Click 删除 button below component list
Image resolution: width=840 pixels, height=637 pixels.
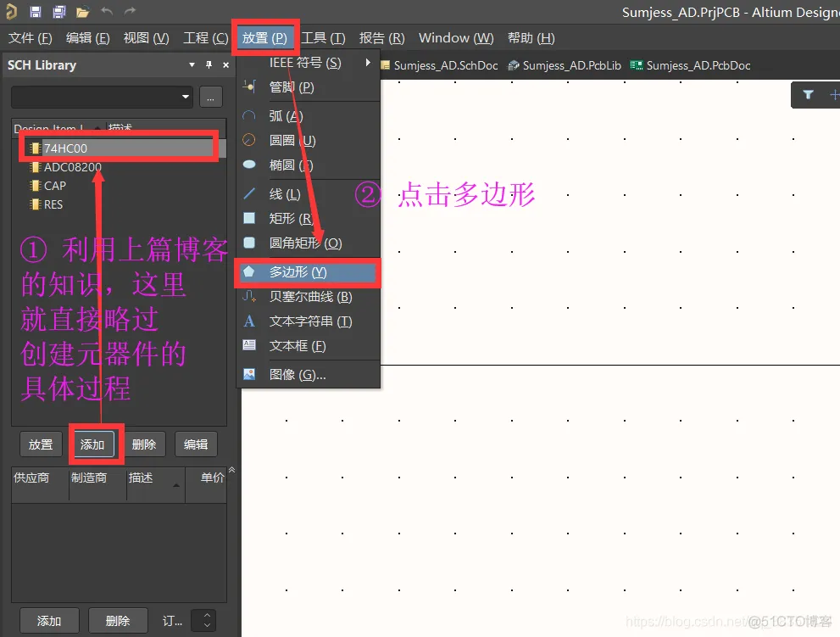click(144, 444)
